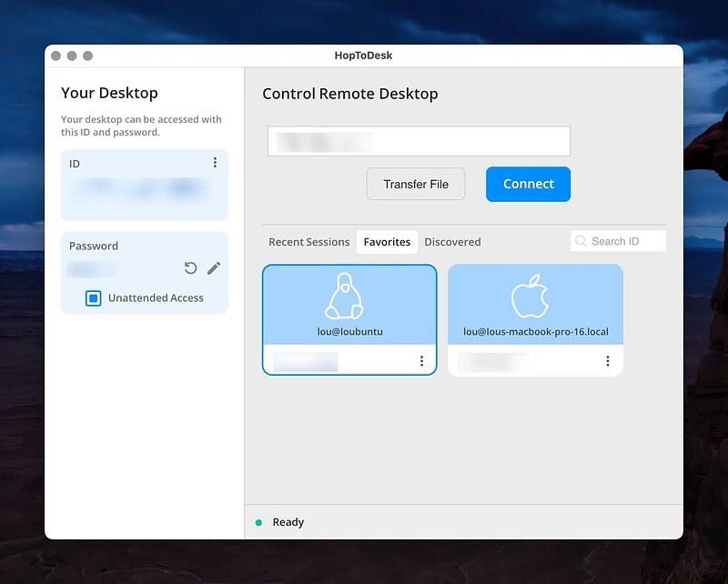Open the Discovered tab
728x584 pixels.
(452, 242)
